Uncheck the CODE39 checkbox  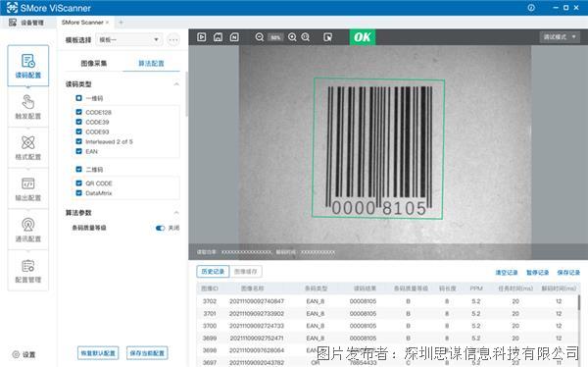coord(78,122)
